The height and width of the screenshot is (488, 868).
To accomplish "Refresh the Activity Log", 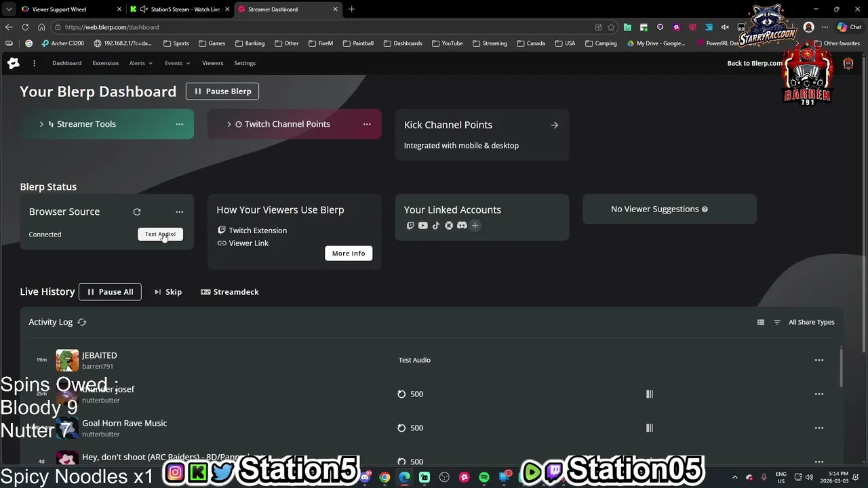I will tap(82, 322).
